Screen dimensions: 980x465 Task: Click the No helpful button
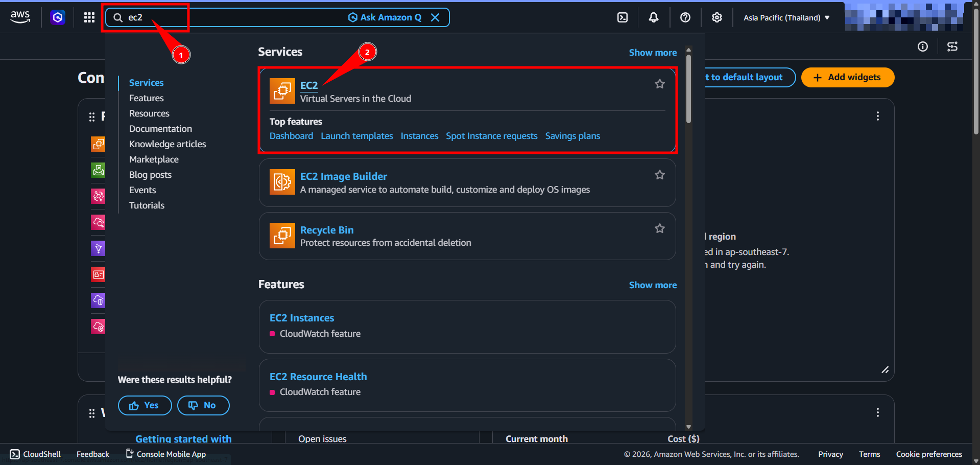(x=203, y=405)
